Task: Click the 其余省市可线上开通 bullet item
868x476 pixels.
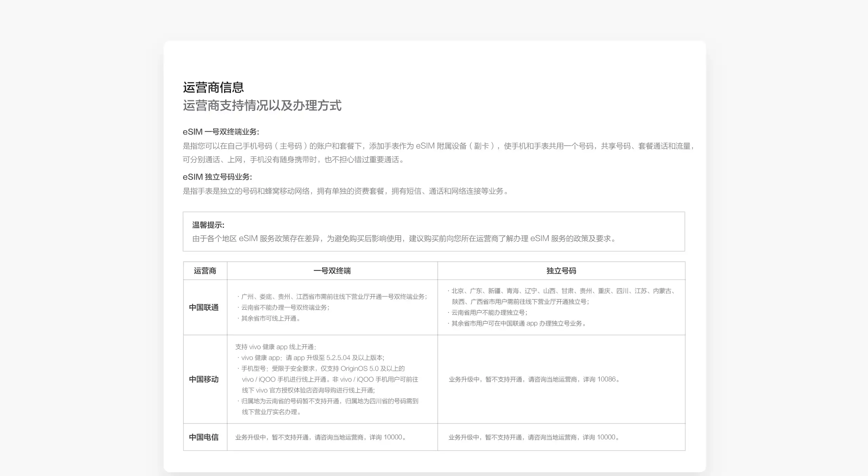Action: pyautogui.click(x=271, y=318)
